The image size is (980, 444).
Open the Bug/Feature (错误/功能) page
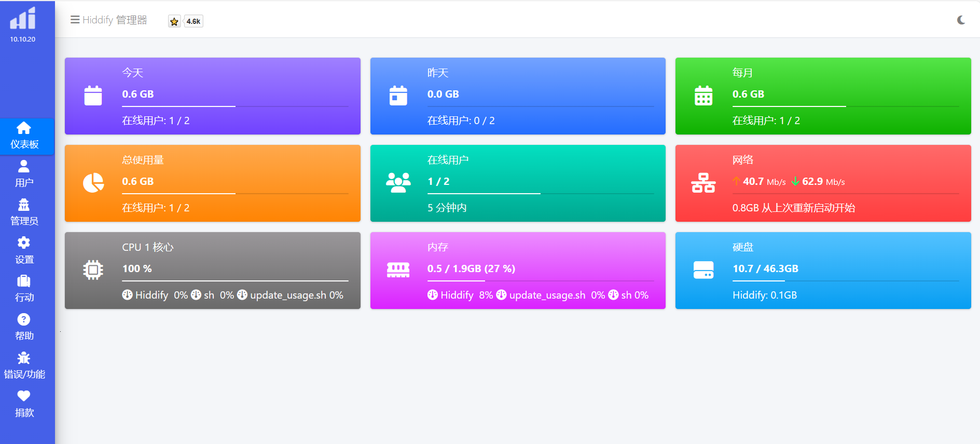pyautogui.click(x=24, y=366)
